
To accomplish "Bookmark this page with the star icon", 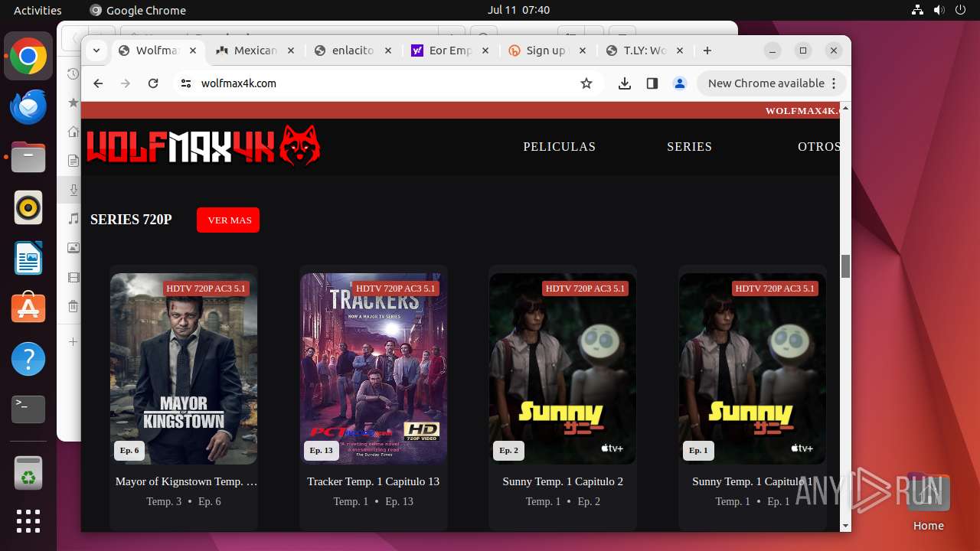I will pyautogui.click(x=586, y=83).
